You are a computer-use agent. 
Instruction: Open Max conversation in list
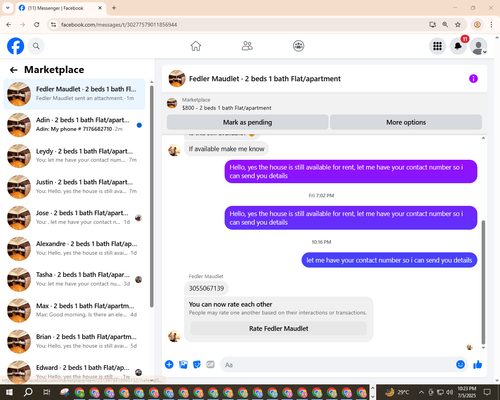click(74, 311)
